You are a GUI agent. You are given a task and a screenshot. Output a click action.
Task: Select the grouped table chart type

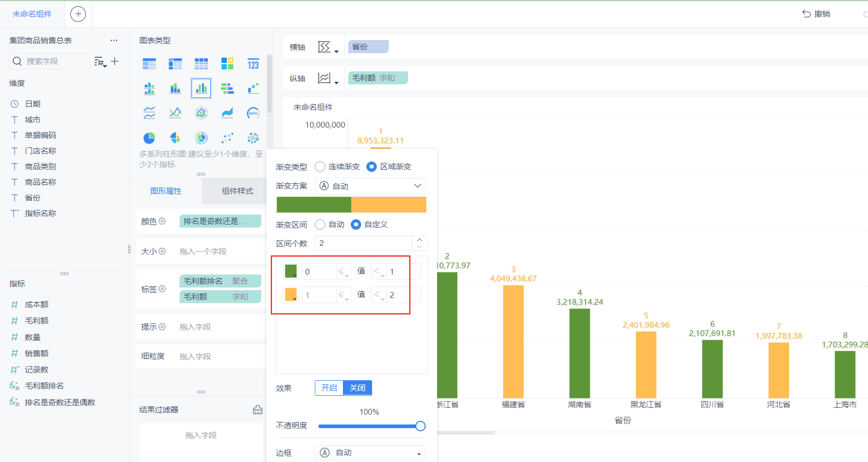tap(149, 64)
